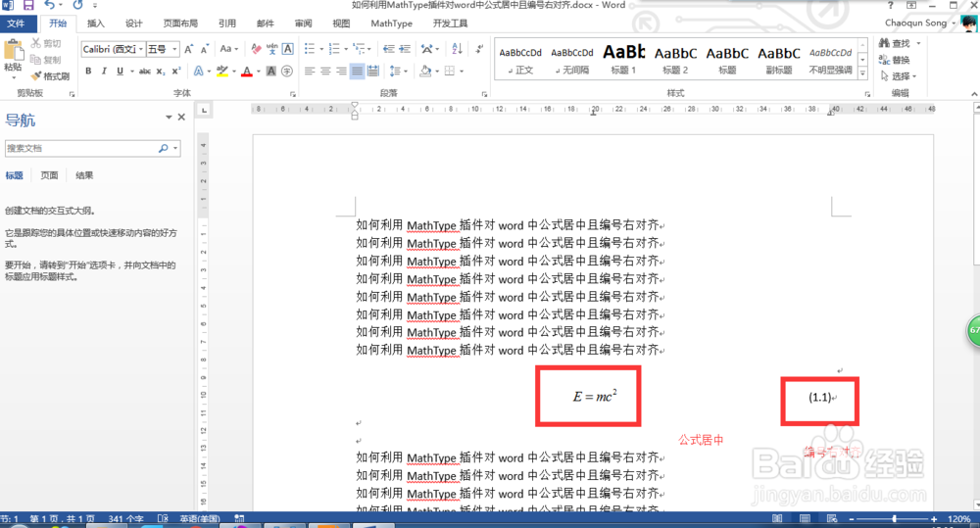Click the Grow Font icon
Screen dimensions: 980x528
click(x=189, y=49)
